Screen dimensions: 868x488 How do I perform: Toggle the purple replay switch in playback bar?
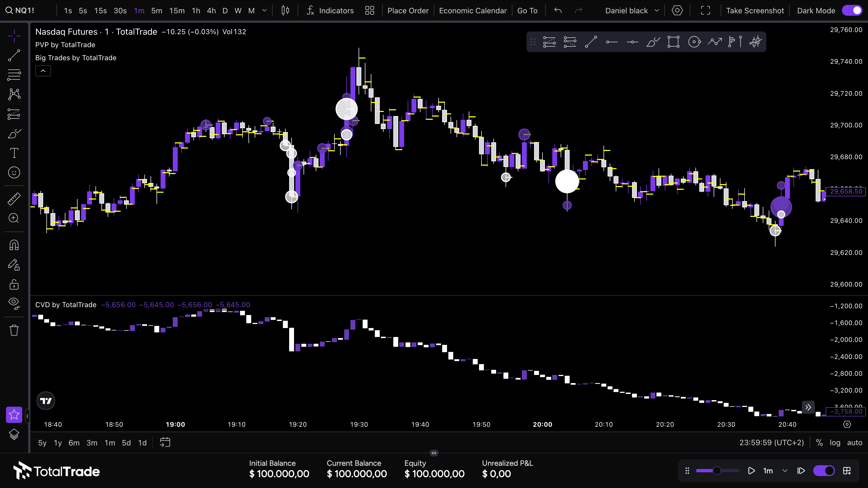[824, 470]
